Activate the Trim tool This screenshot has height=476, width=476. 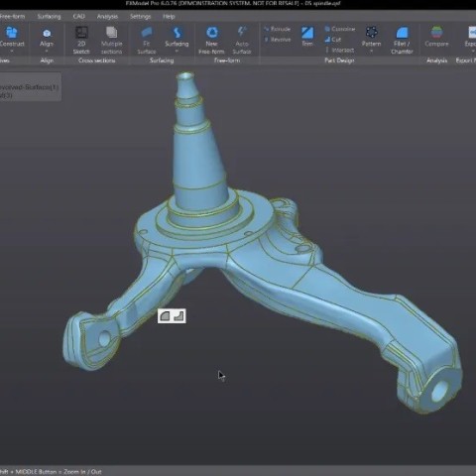click(307, 37)
